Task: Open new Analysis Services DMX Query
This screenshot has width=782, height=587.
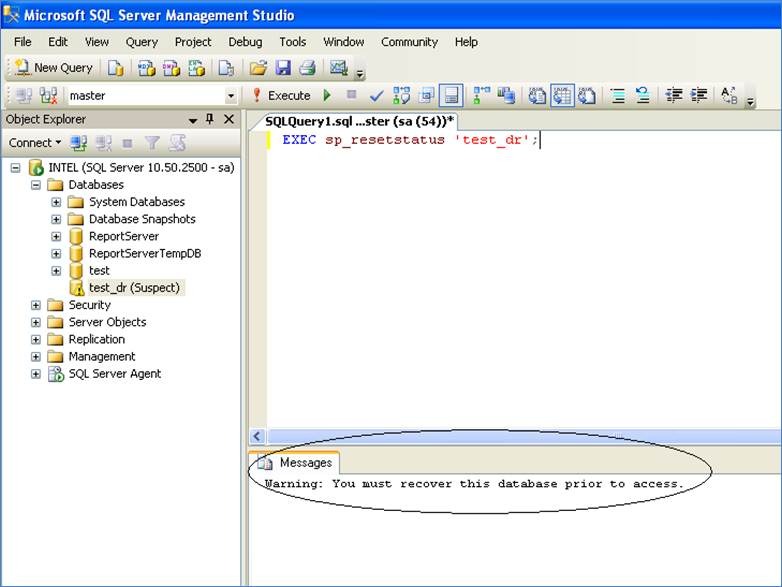Action: 171,68
